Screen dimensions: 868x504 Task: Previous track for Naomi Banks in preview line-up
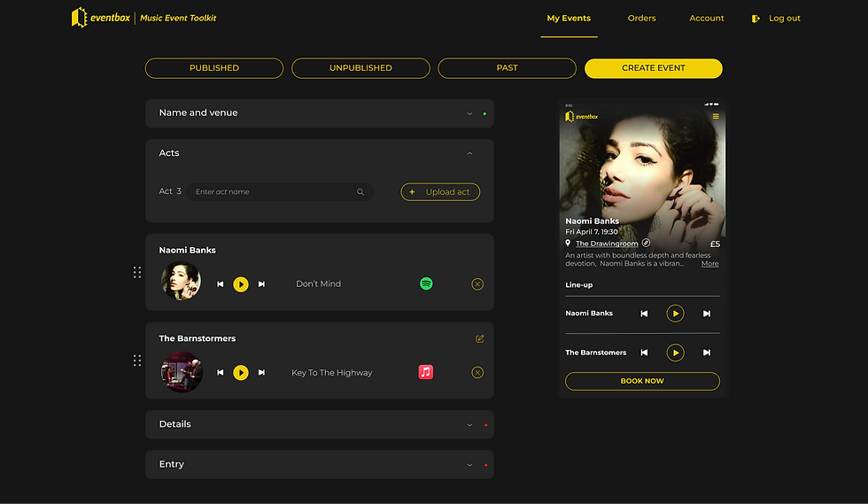pos(645,314)
